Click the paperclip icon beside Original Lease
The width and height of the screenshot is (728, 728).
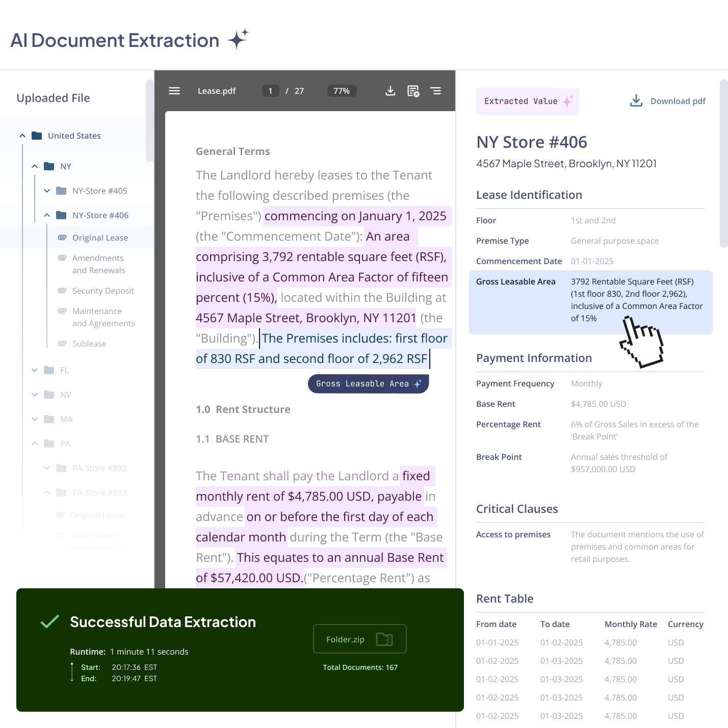click(x=62, y=238)
